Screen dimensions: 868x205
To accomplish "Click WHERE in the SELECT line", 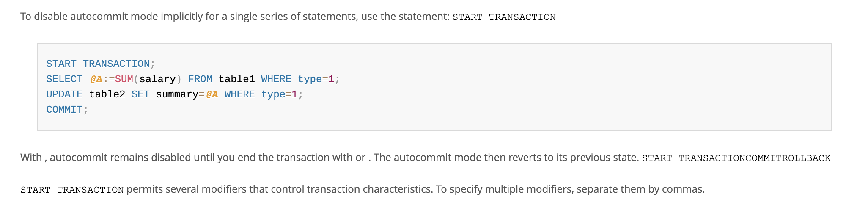I will click(x=276, y=79).
